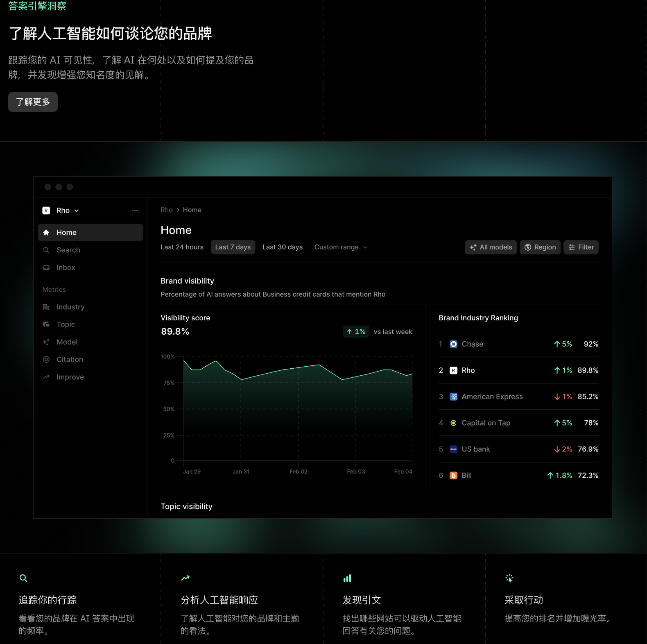Screen dimensions: 647x644
Task: Click the Bill logo icon
Action: pyautogui.click(x=454, y=475)
